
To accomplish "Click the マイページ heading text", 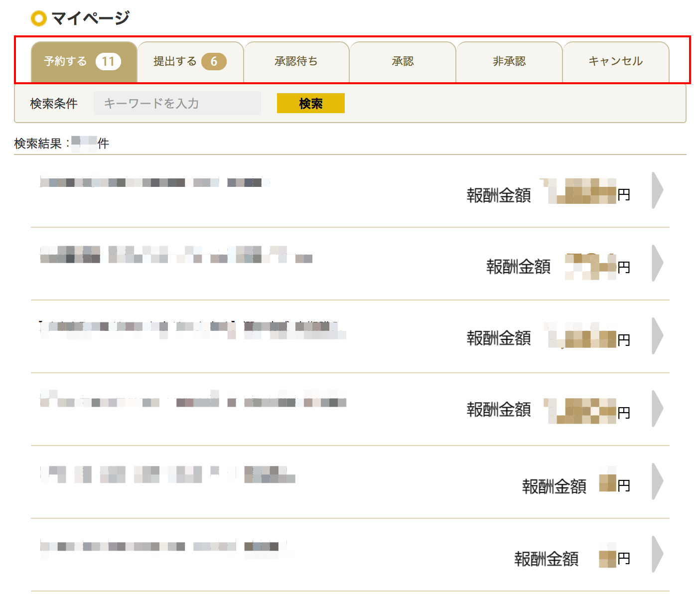I will (x=90, y=18).
